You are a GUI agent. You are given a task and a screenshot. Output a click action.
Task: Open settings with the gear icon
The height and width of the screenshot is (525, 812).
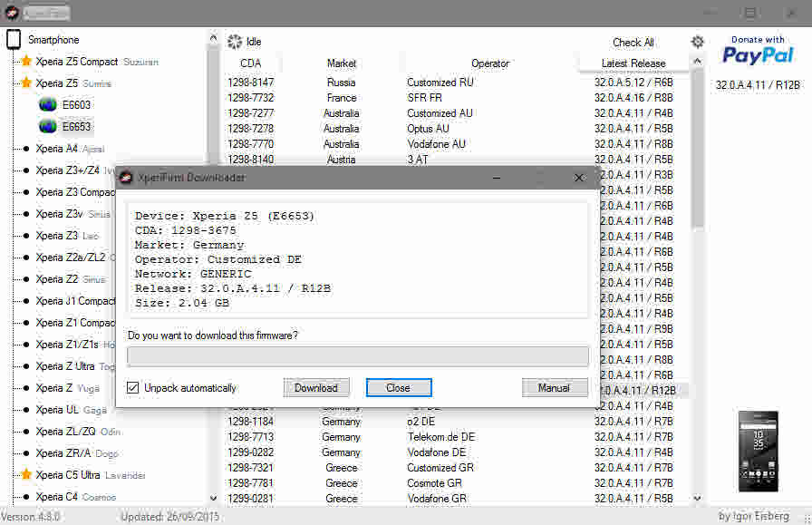698,42
